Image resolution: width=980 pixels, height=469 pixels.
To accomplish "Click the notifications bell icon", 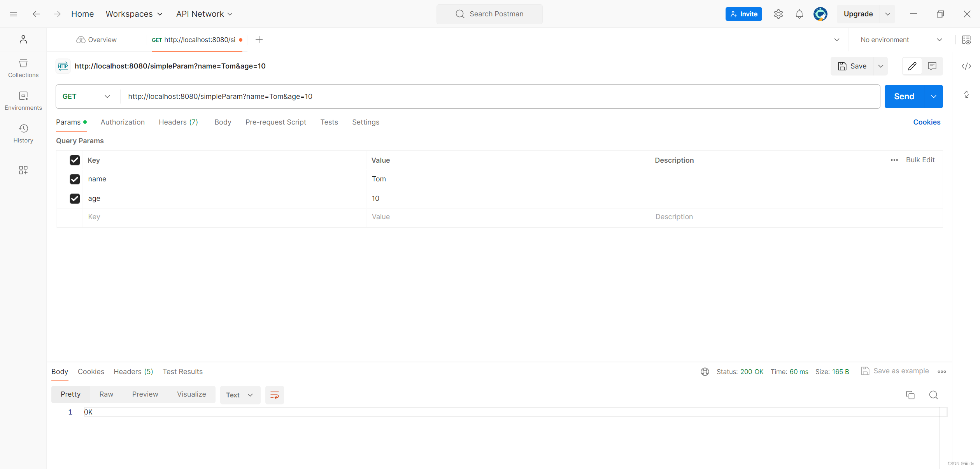I will point(799,14).
